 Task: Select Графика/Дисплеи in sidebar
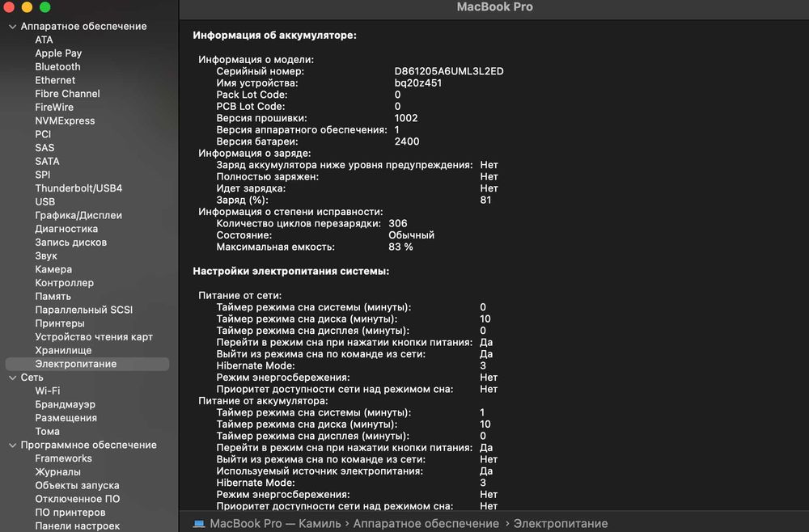tap(78, 215)
